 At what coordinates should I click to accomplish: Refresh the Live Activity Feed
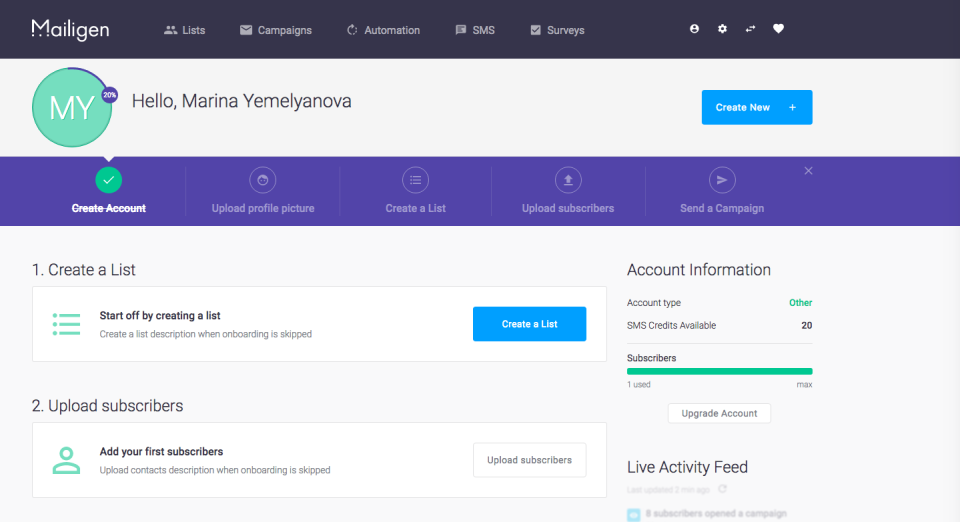pyautogui.click(x=722, y=489)
